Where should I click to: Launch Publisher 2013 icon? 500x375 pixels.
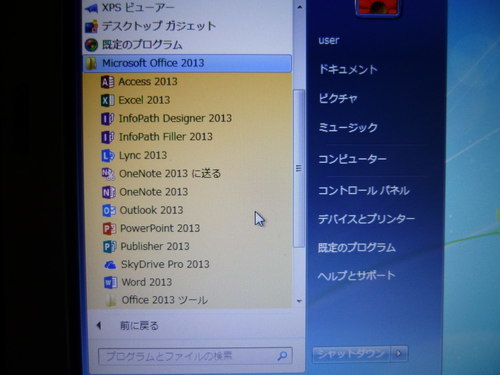coord(110,246)
